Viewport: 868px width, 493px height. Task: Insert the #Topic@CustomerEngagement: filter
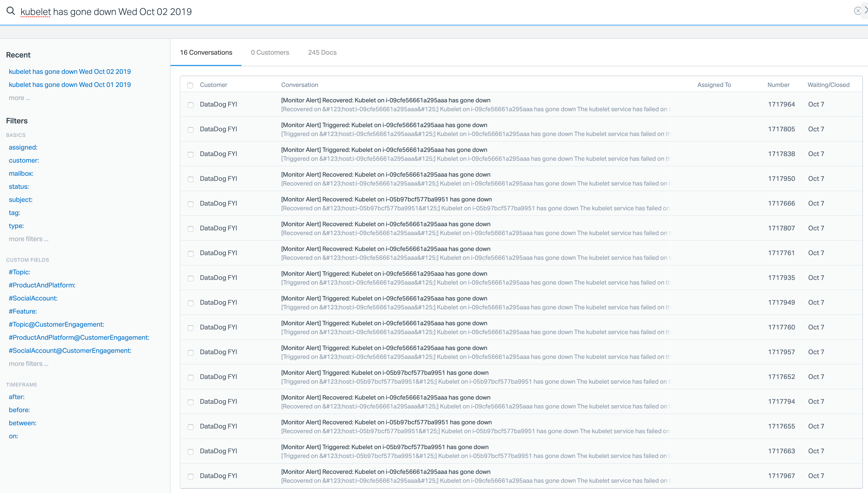(x=56, y=324)
